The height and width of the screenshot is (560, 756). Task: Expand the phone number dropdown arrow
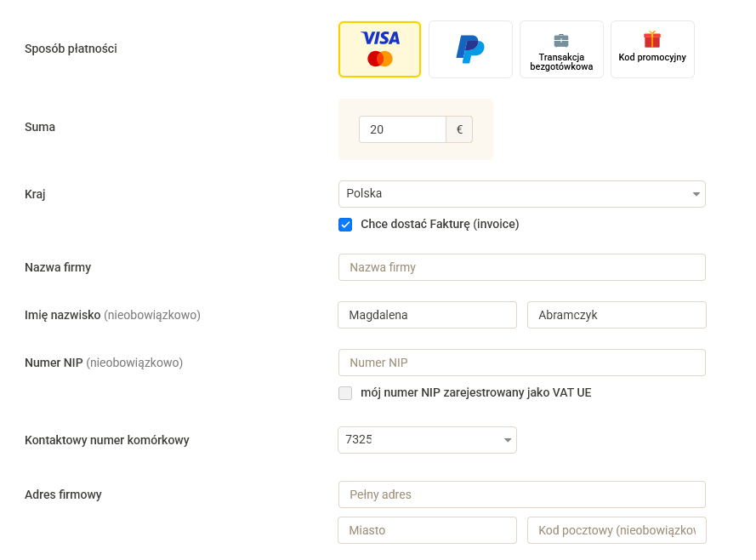click(x=507, y=440)
